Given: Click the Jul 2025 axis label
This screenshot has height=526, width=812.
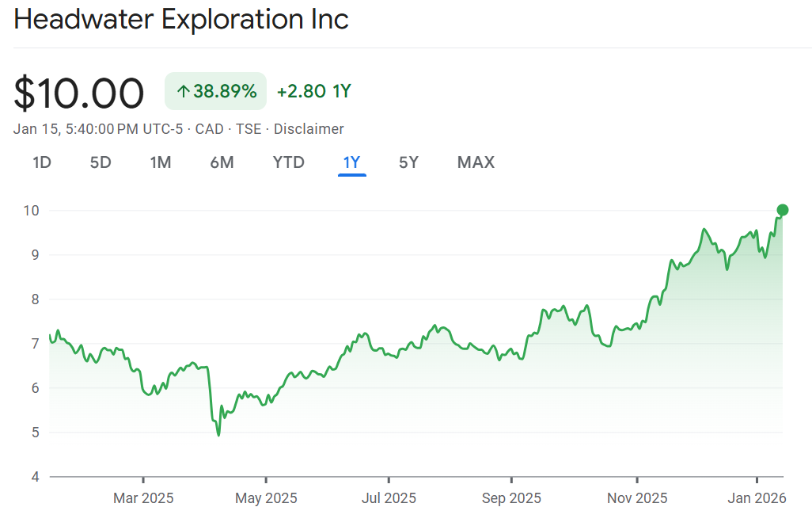Looking at the screenshot, I should 389,498.
